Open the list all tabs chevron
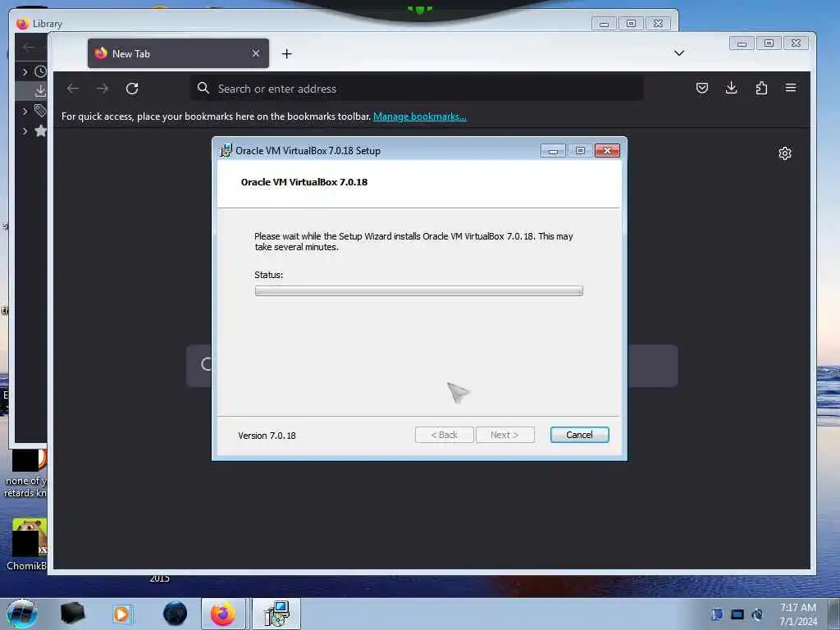The width and height of the screenshot is (840, 630). 678,53
